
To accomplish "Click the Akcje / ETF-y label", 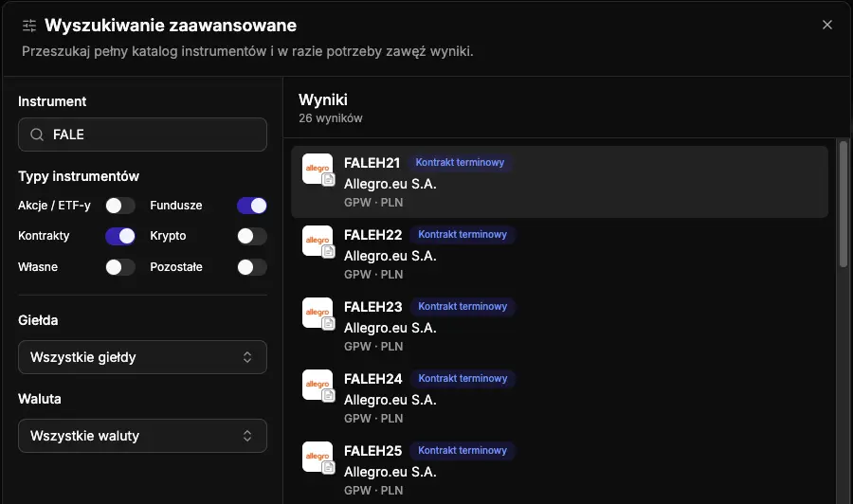I will pyautogui.click(x=54, y=206).
